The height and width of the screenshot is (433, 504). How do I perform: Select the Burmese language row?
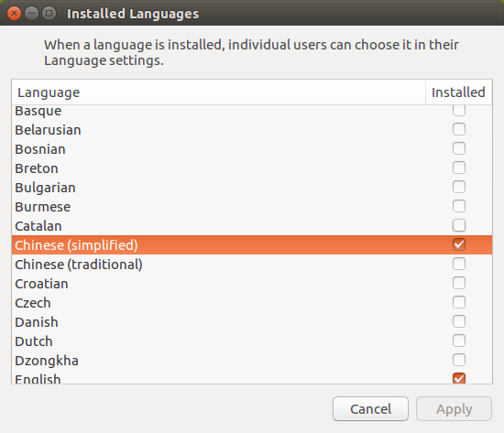point(252,207)
